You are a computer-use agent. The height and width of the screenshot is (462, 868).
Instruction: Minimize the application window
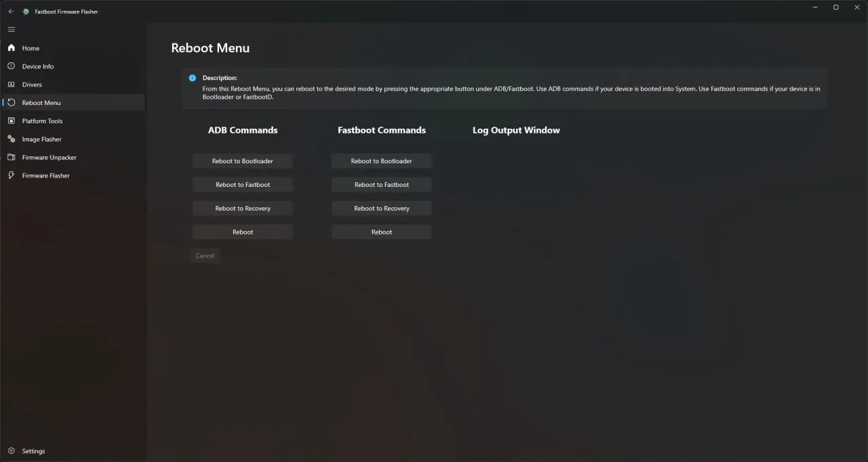click(x=816, y=7)
